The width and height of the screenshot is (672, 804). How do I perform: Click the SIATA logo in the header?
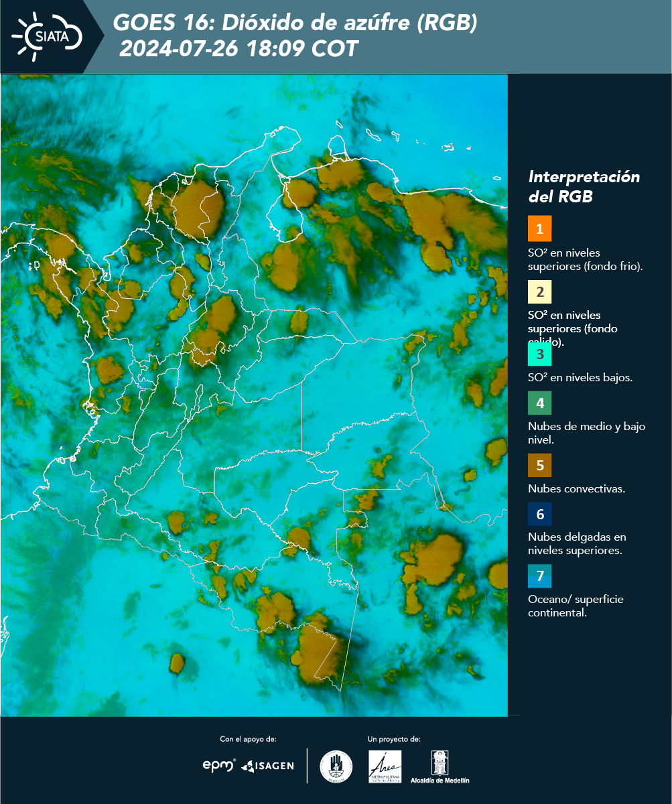click(47, 36)
